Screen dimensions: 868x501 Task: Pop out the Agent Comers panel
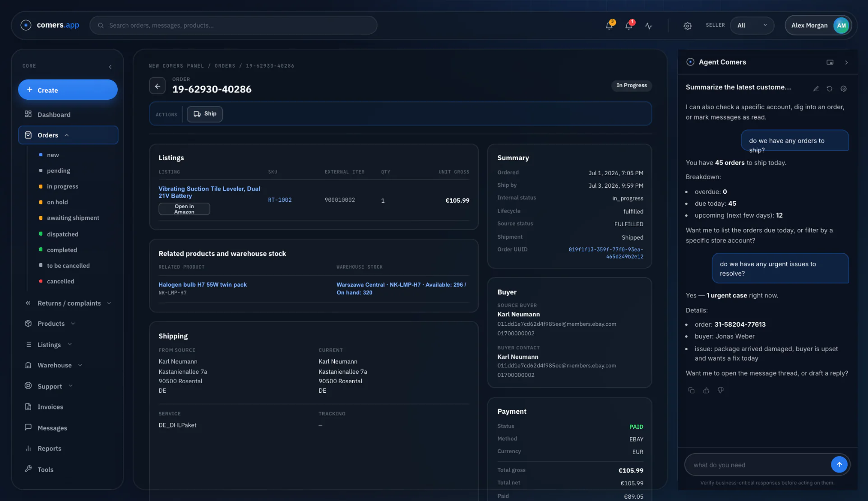click(830, 62)
